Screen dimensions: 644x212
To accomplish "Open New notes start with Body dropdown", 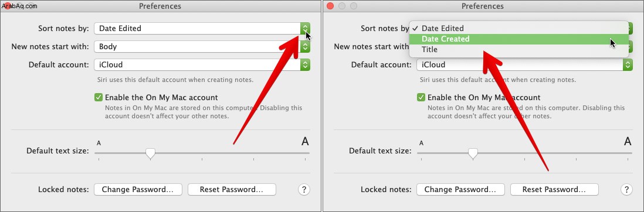I will point(202,46).
